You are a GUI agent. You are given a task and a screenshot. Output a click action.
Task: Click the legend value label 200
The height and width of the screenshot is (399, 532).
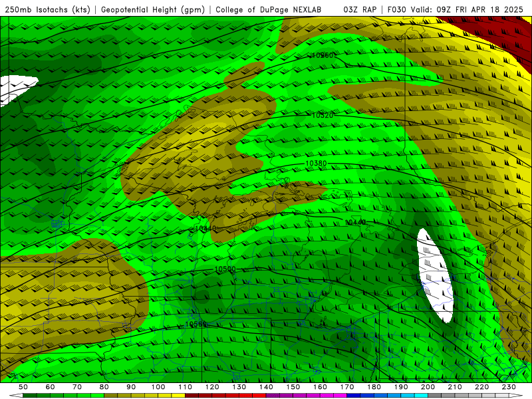pos(428,387)
